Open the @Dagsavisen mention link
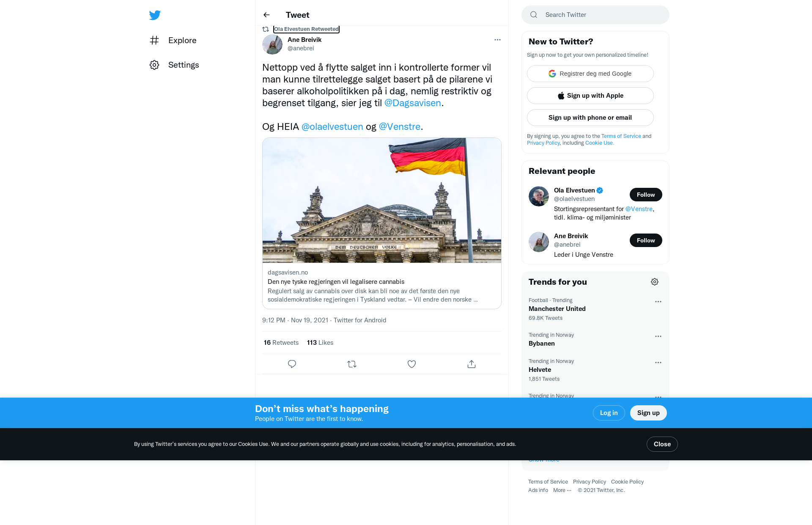The height and width of the screenshot is (525, 812). [413, 103]
